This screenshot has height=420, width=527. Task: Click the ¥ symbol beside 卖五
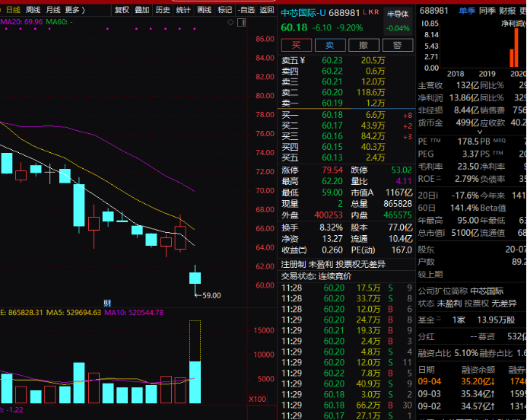click(303, 60)
